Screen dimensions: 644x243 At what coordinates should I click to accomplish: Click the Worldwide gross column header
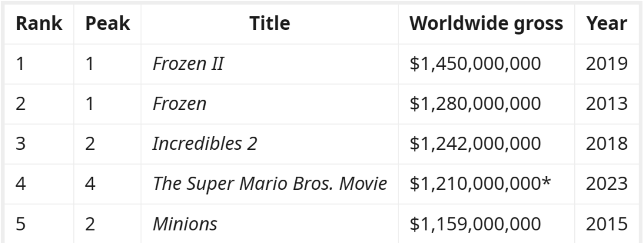486,24
